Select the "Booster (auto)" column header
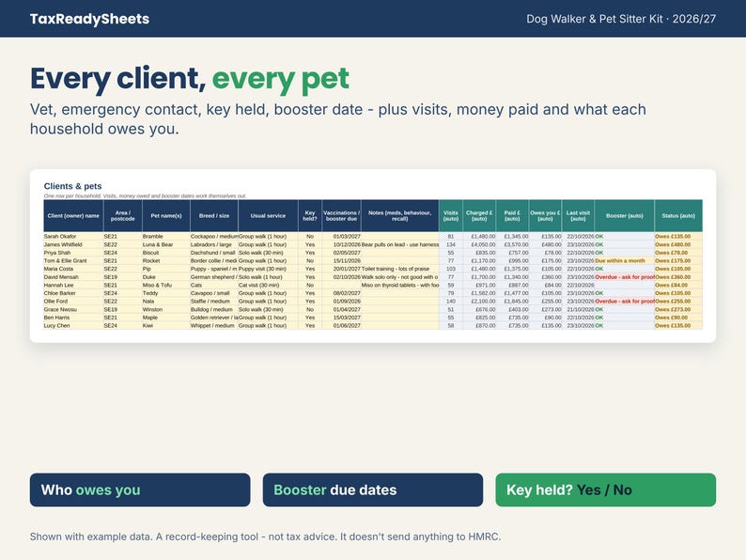746x560 pixels. 624,215
